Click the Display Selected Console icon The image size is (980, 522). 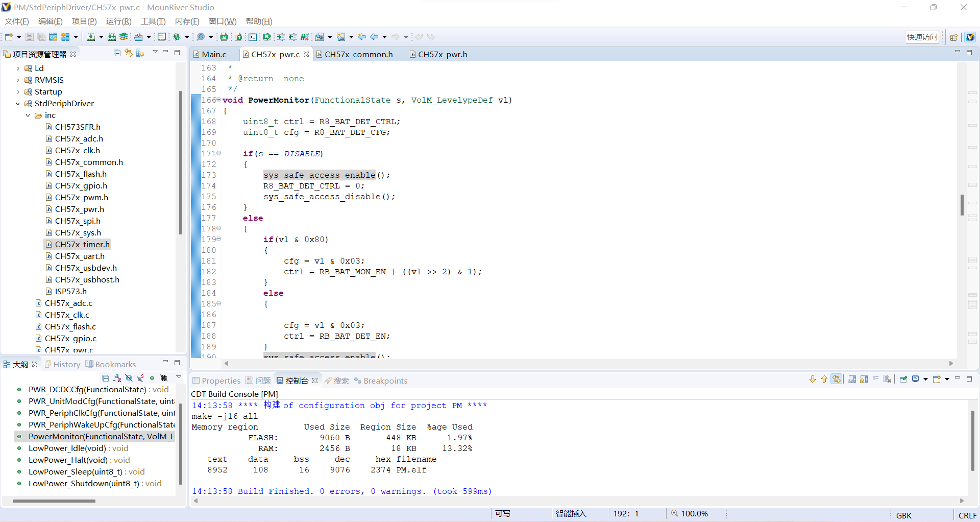coord(916,379)
